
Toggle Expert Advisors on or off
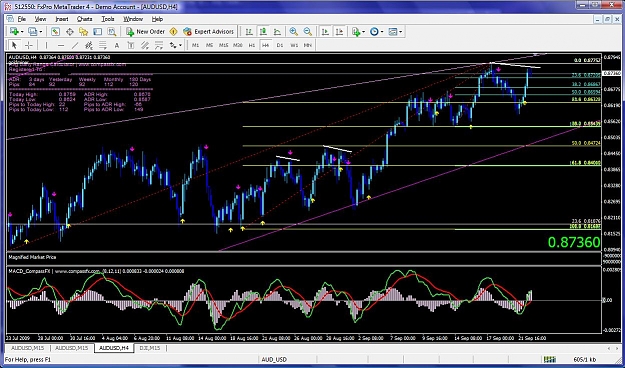point(208,31)
